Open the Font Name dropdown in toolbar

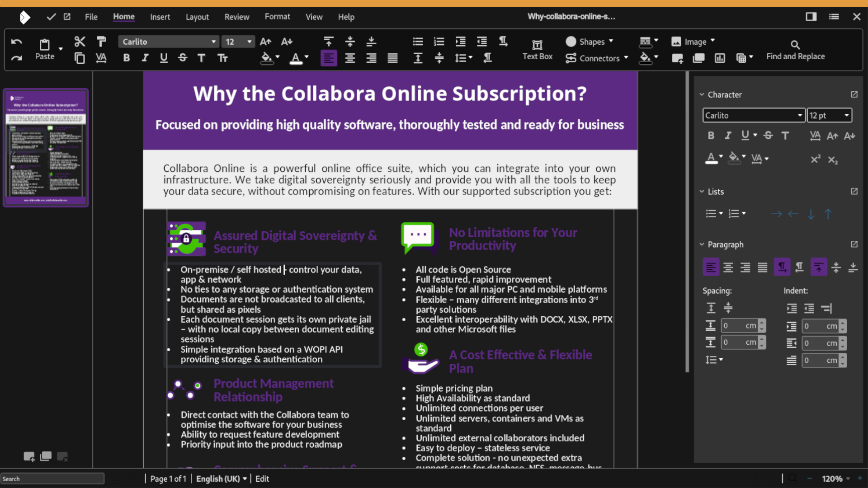point(213,42)
